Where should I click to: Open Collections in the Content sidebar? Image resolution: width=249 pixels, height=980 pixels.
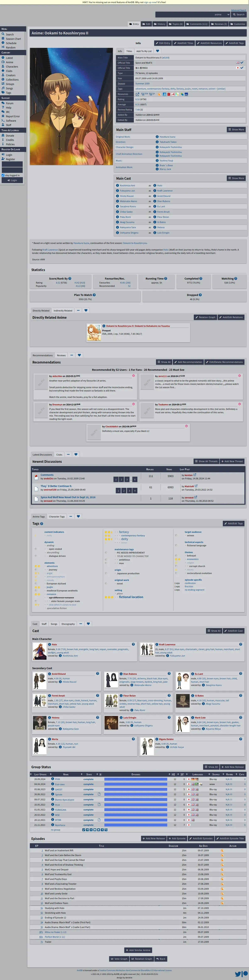tap(12, 80)
